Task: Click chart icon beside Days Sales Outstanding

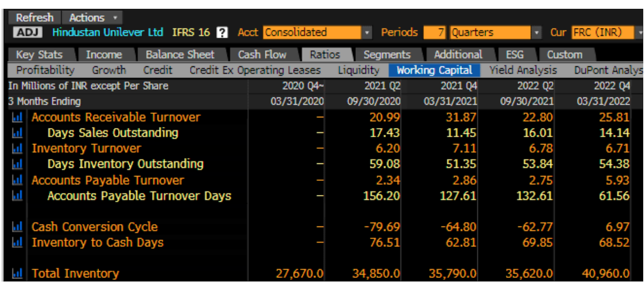Action: tap(17, 133)
